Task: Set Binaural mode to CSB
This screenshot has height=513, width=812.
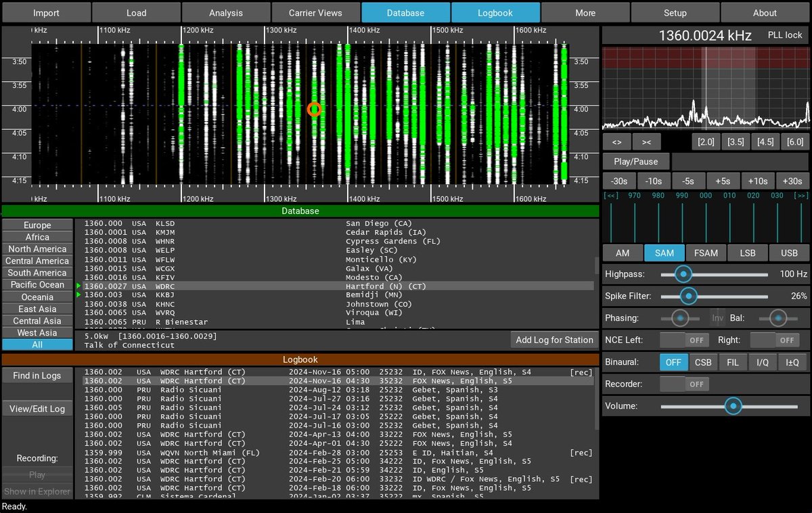Action: 703,362
